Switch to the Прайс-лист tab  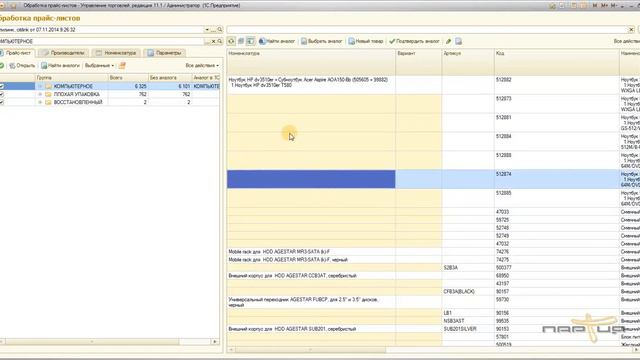click(16, 53)
